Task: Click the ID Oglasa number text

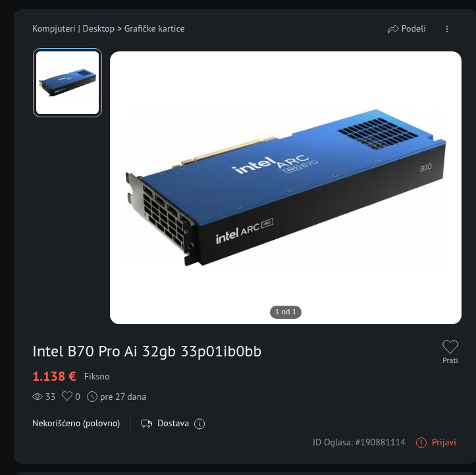Action: coord(359,442)
